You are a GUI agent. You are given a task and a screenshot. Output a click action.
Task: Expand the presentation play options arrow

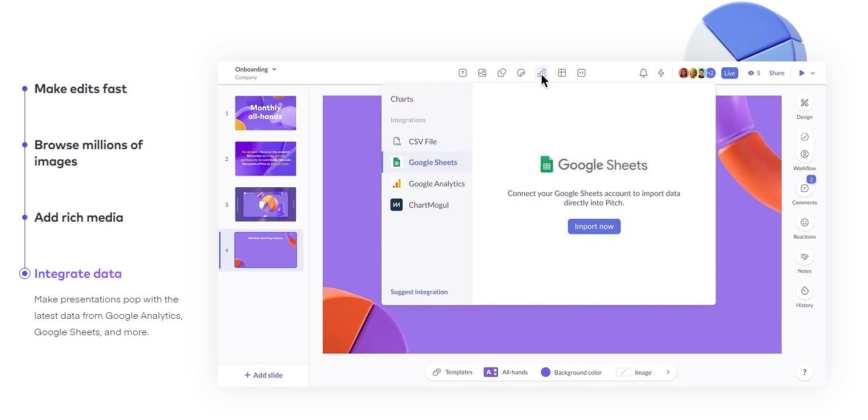(812, 73)
